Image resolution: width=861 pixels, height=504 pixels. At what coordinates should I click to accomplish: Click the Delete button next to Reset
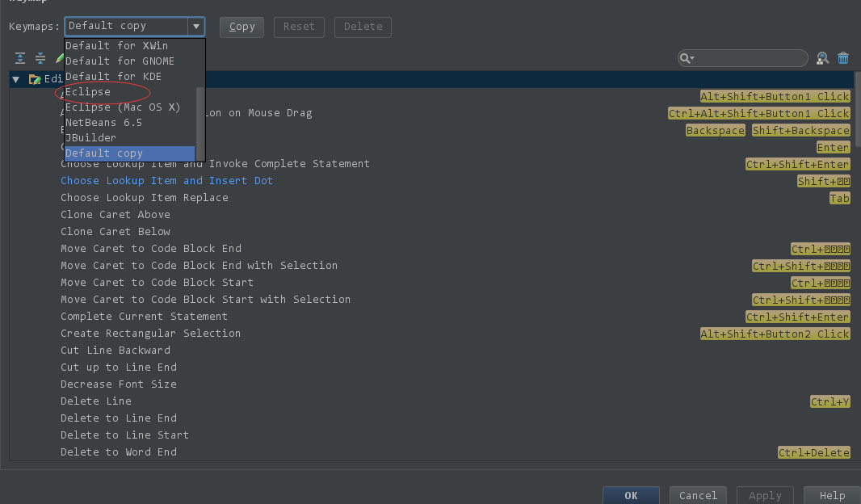coord(363,27)
